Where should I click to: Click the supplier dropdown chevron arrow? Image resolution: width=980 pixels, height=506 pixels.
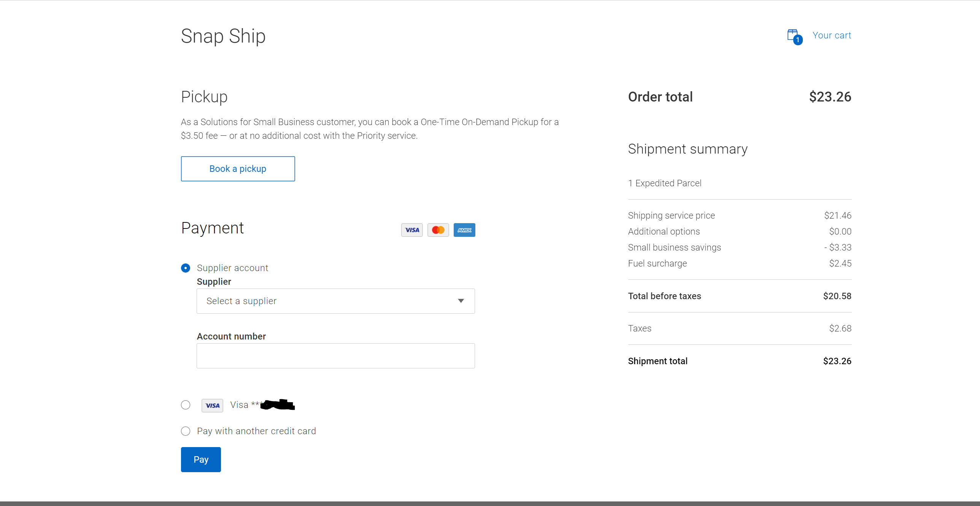461,301
